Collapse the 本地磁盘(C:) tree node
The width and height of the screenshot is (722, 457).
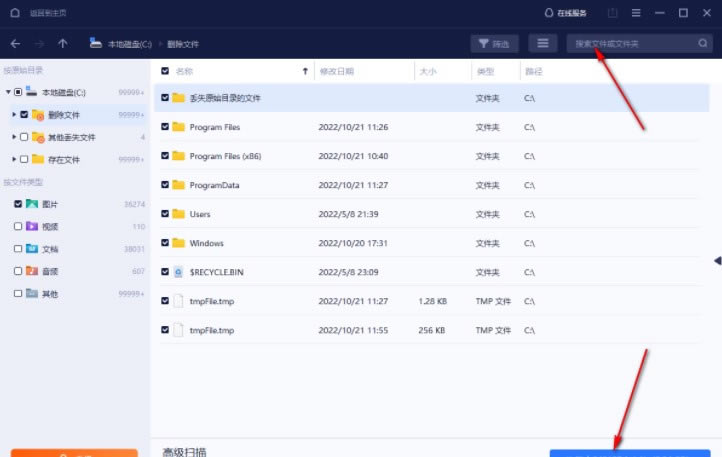pyautogui.click(x=7, y=92)
